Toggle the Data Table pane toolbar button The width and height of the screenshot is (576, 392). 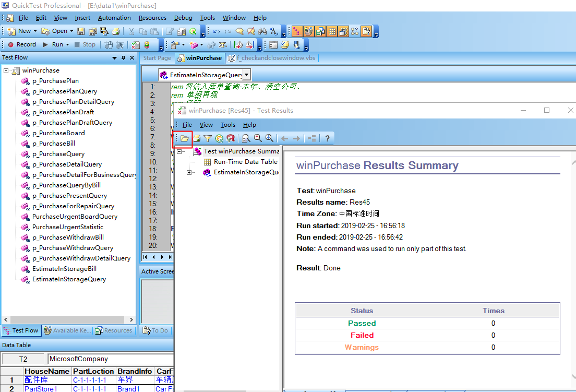point(332,31)
